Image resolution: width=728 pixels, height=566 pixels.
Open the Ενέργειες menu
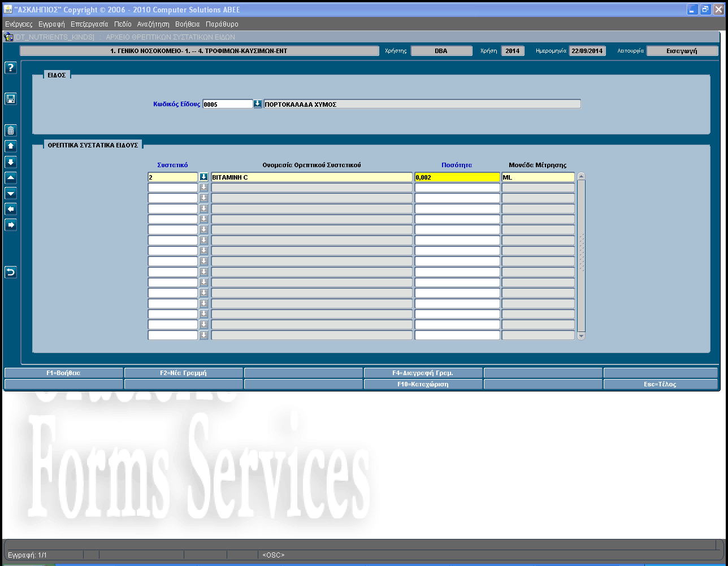pos(19,24)
